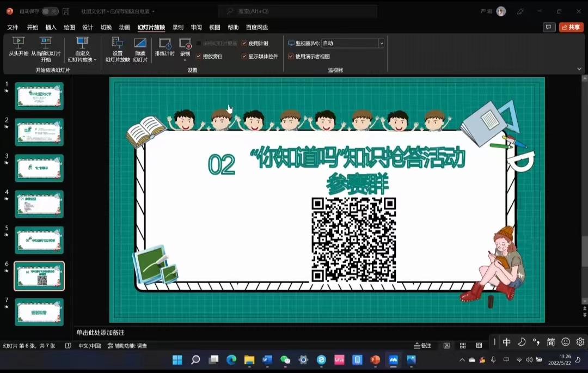The width and height of the screenshot is (588, 373).
Task: Click the user account avatar
Action: (x=501, y=11)
